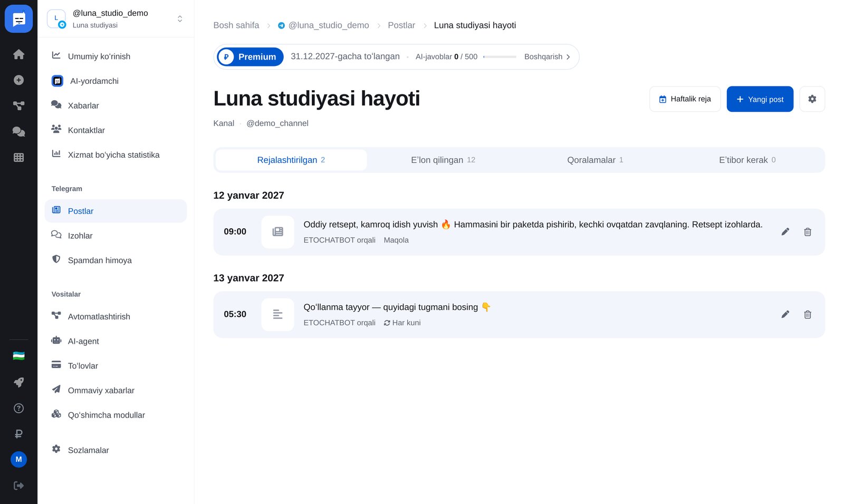Screen dimensions: 844x504
Task: Click the Boshqarish manage link
Action: click(547, 57)
